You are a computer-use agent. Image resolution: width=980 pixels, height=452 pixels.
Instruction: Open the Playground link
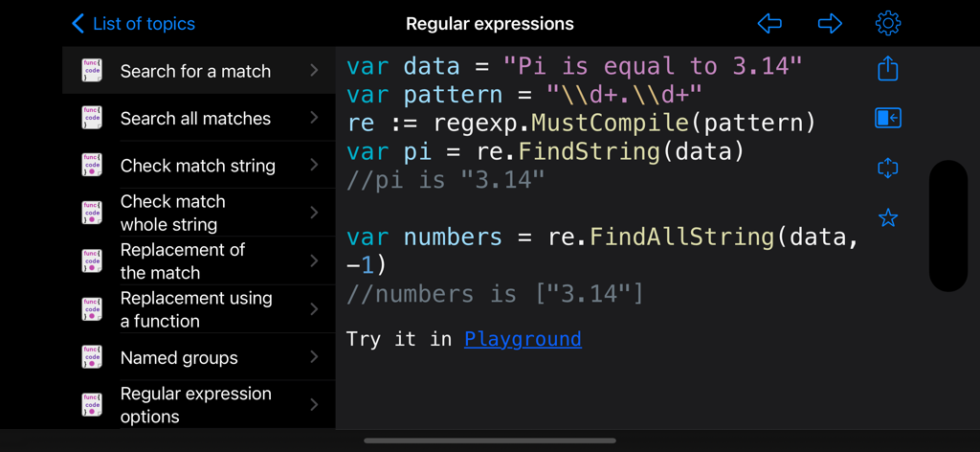[523, 339]
